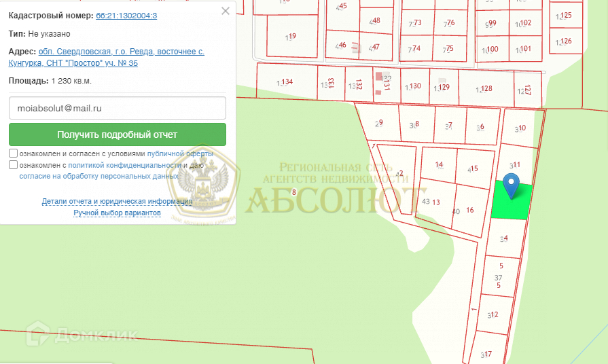Select parcel 126 on the map
The height and width of the screenshot is (364, 608).
pos(566,41)
